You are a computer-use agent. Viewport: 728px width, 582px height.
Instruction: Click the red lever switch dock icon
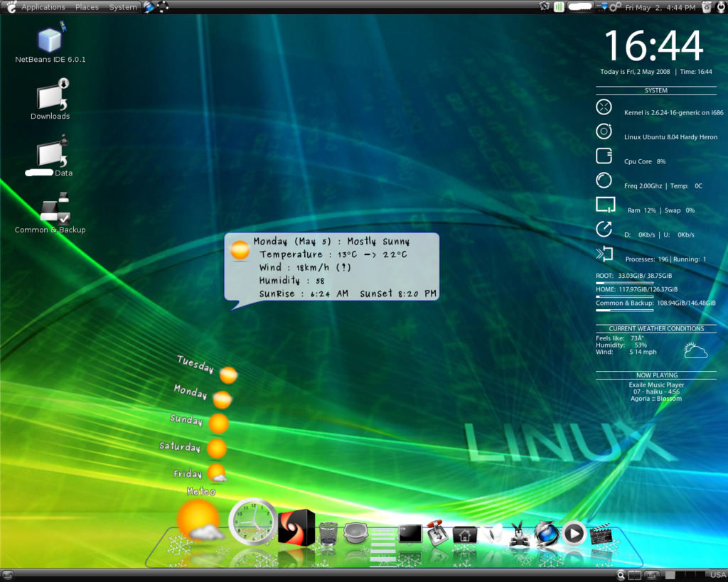pos(437,532)
